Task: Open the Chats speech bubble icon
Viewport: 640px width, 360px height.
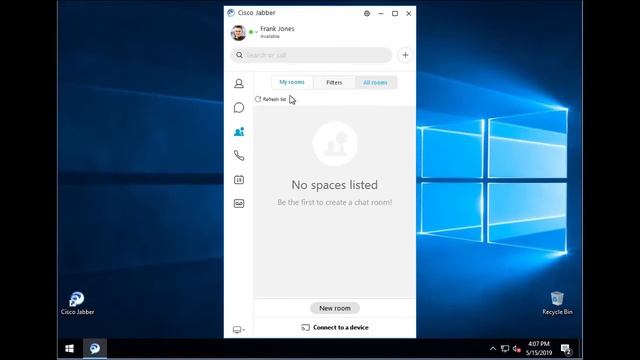Action: (x=239, y=108)
